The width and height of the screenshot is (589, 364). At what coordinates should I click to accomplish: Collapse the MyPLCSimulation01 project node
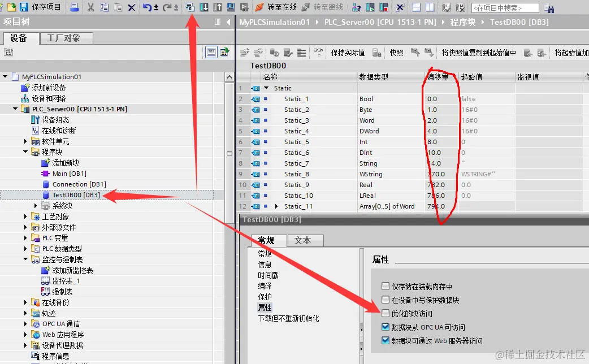[x=5, y=77]
